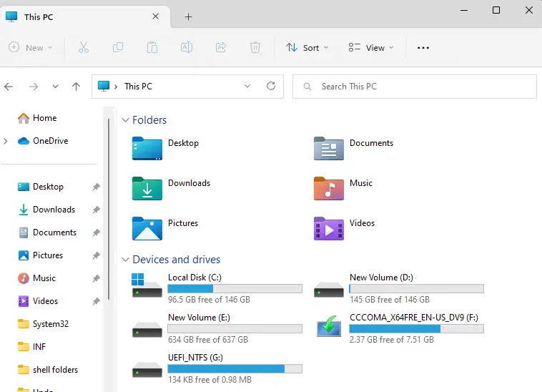Open the New dropdown menu

[31, 47]
